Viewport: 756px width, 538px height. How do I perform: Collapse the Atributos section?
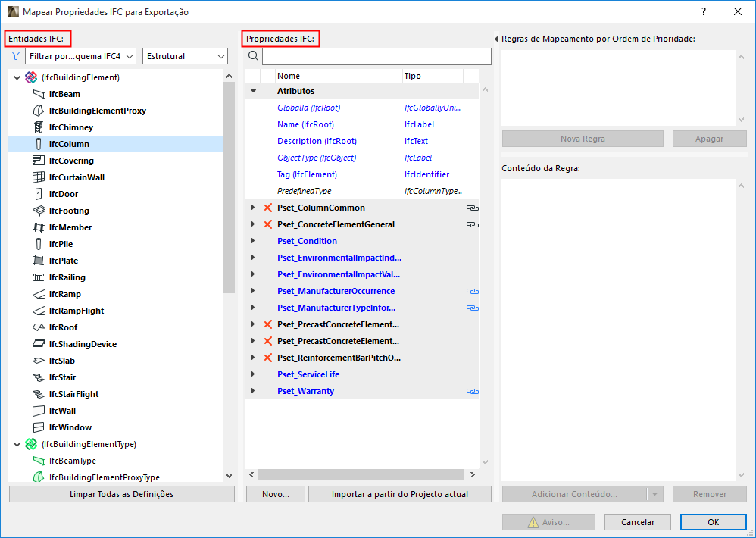coord(253,91)
